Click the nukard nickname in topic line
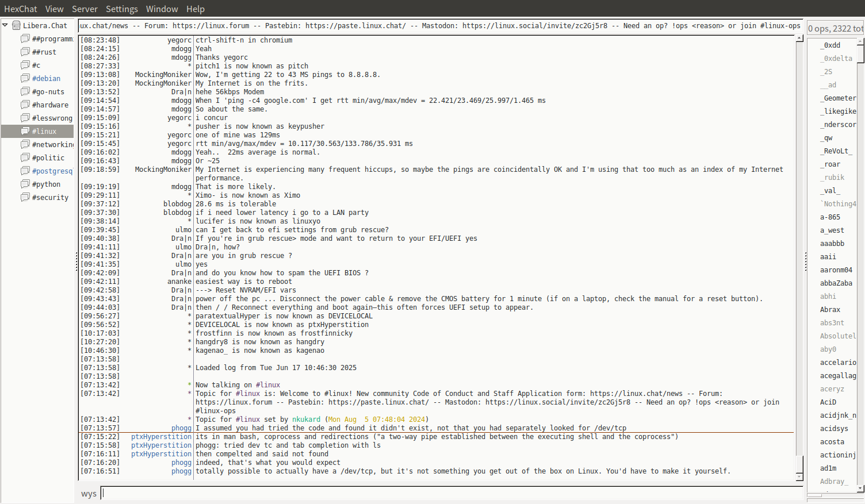Screen dimensions: 865x504 point(306,420)
